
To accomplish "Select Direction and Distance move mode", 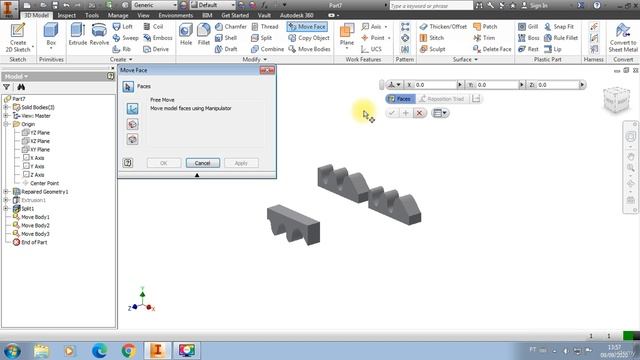I will [132, 124].
